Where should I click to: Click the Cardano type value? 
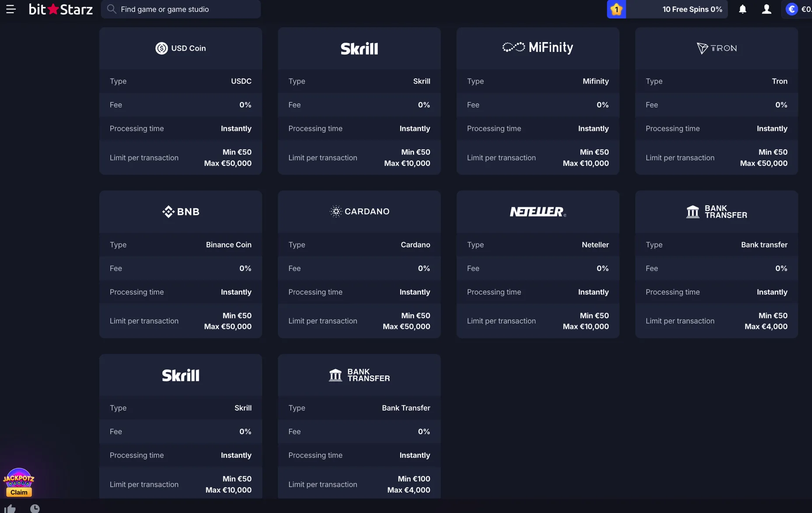click(415, 245)
